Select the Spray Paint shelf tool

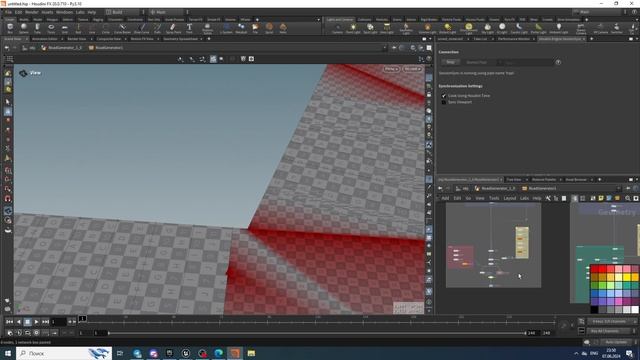click(x=173, y=28)
